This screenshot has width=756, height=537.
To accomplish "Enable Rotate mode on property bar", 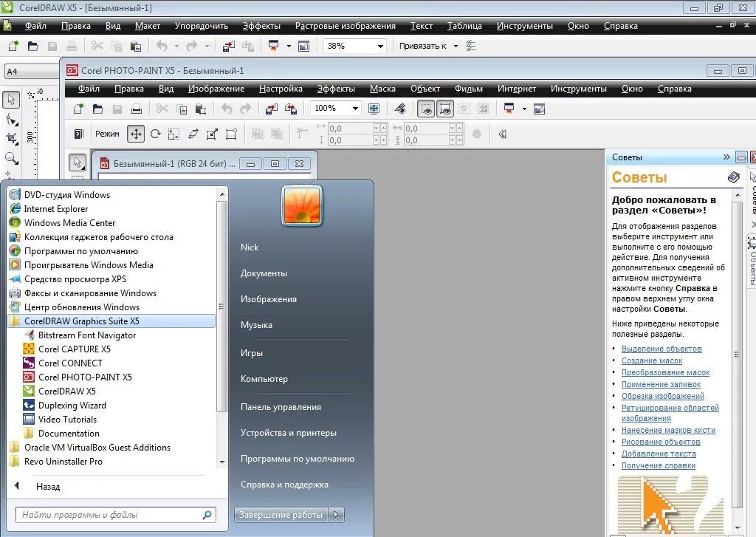I will pyautogui.click(x=155, y=134).
